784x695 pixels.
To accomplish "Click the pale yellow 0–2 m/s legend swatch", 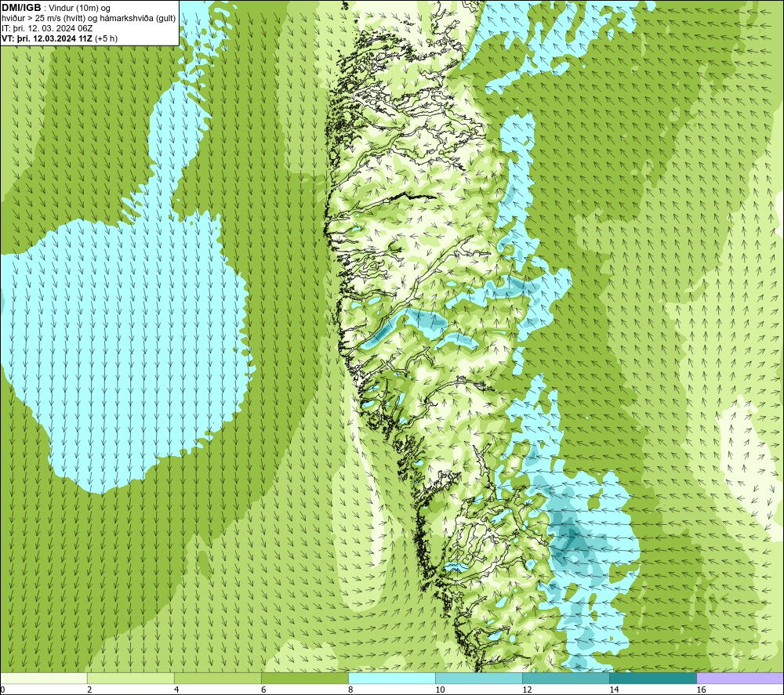I will (44, 678).
